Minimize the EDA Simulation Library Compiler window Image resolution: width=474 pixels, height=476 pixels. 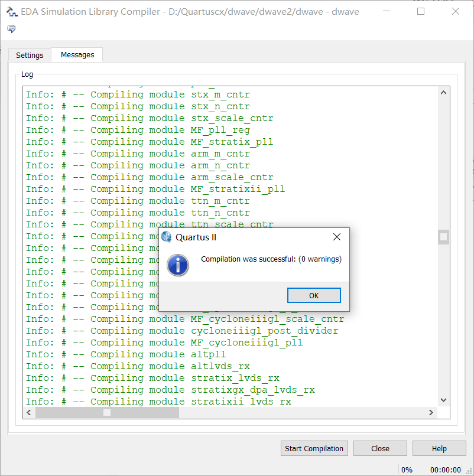tap(387, 12)
